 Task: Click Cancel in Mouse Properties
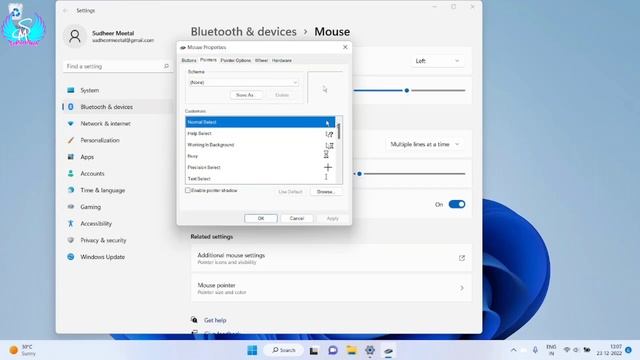pos(297,218)
